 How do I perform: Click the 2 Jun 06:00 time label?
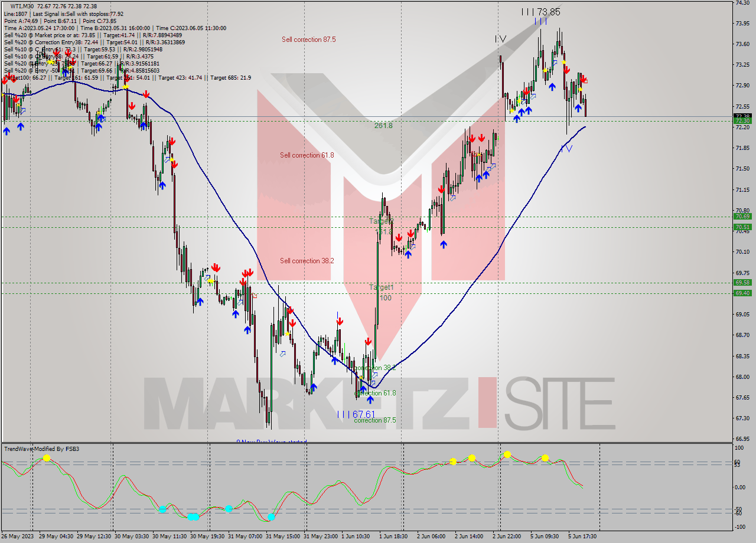[431, 537]
